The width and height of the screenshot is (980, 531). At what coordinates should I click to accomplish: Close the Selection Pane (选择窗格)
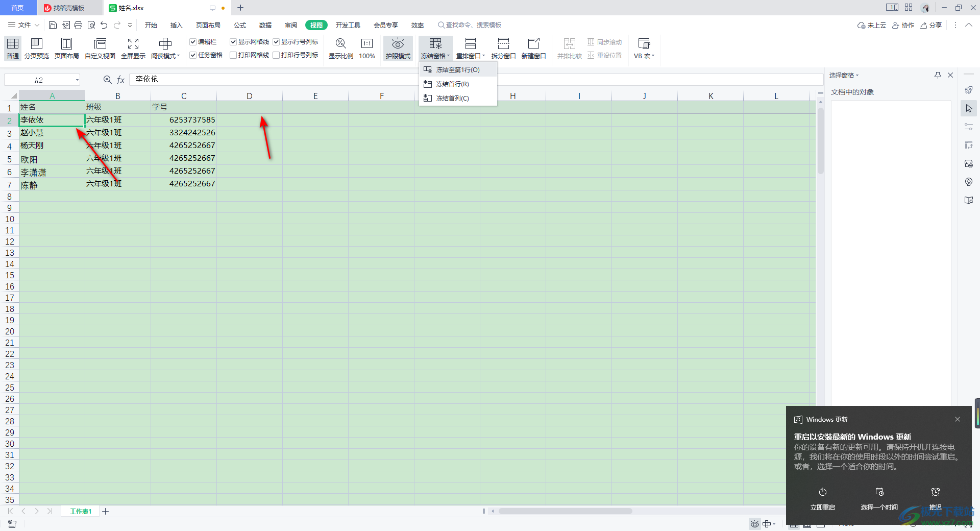coord(950,75)
